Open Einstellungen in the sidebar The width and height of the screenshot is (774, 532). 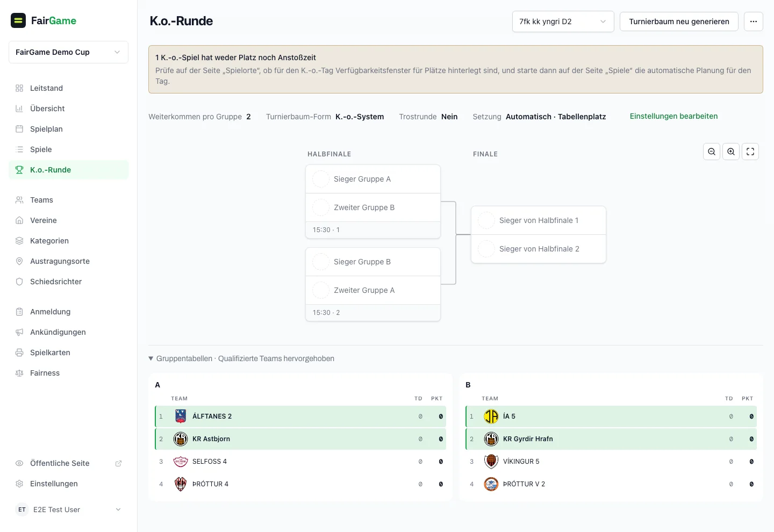coord(68,484)
